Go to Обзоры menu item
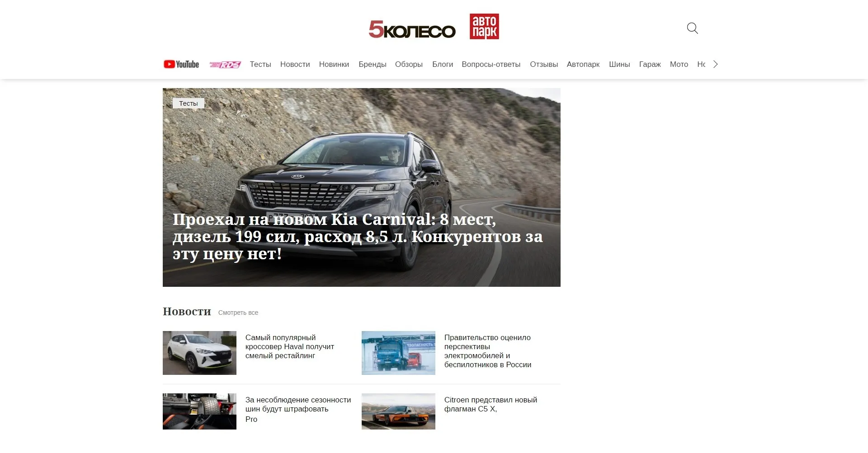 409,64
